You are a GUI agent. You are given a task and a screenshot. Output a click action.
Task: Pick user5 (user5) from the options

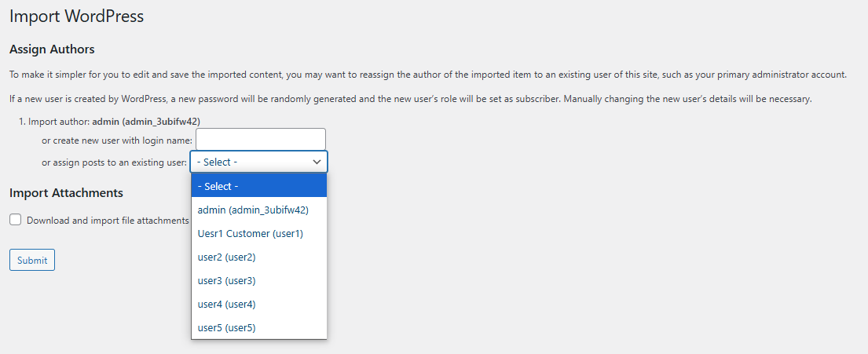click(x=259, y=327)
